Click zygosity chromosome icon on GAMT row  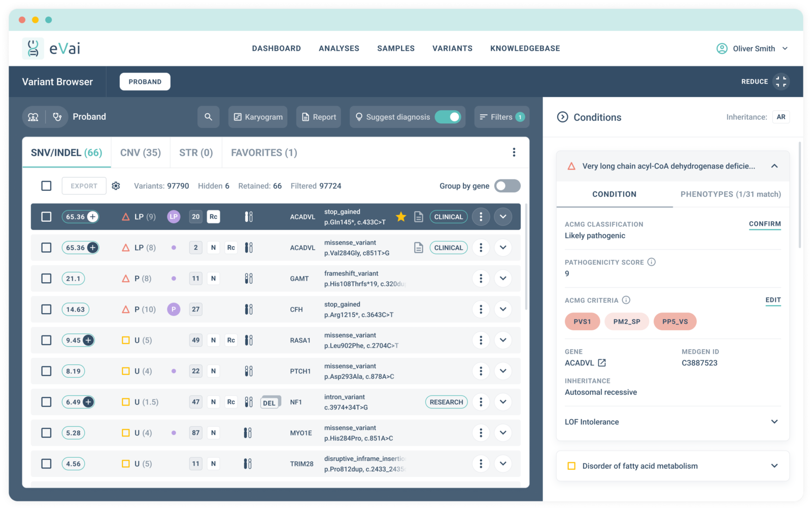[x=249, y=278]
